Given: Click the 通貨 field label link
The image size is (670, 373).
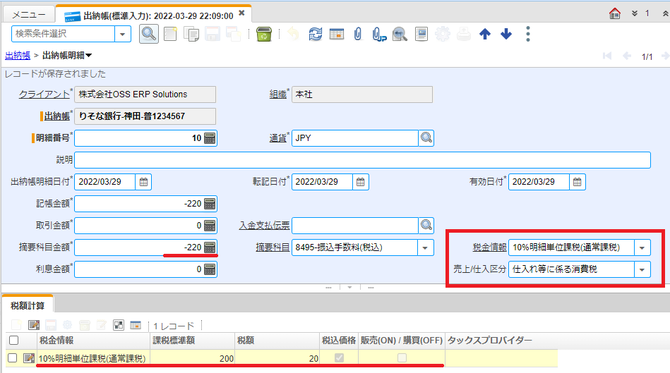Looking at the screenshot, I should point(278,138).
